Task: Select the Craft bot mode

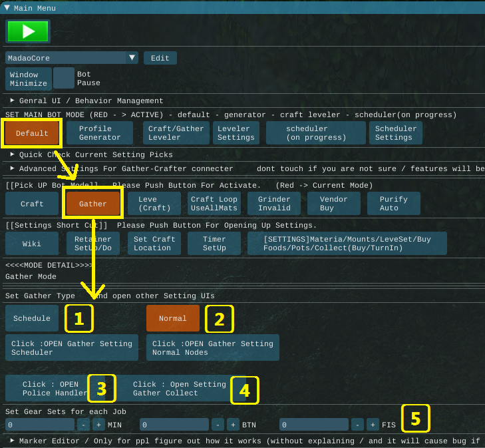Action: click(x=32, y=204)
